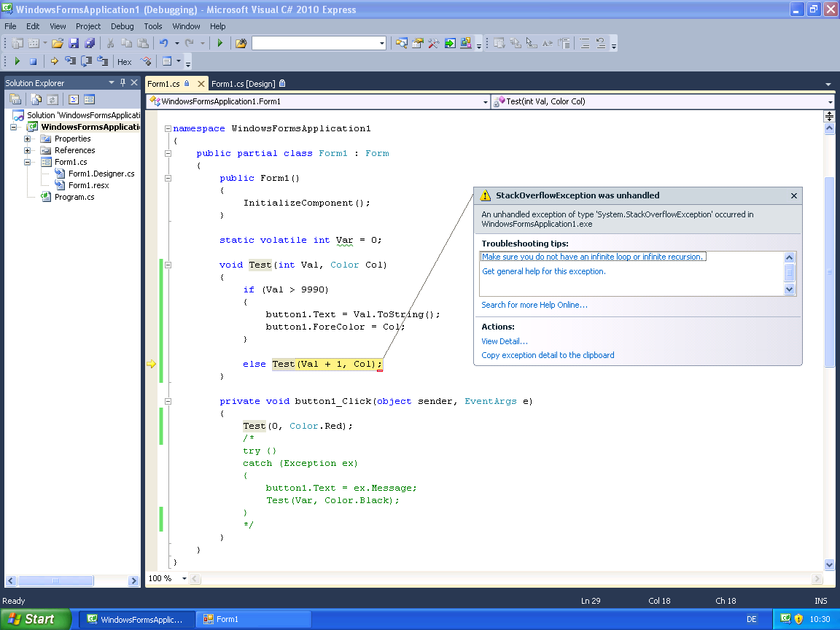Click 'Copy exception detail to the clipboard'

coord(548,355)
